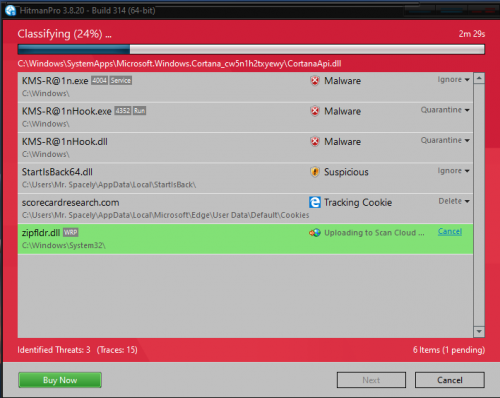Click the bottom Cancel button
Viewport: 500px width, 398px height.
pyautogui.click(x=450, y=380)
